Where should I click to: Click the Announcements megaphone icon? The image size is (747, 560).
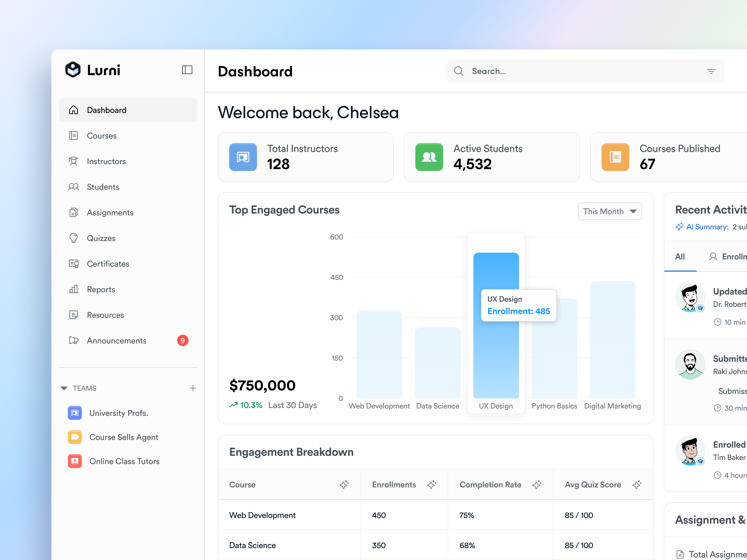tap(74, 340)
